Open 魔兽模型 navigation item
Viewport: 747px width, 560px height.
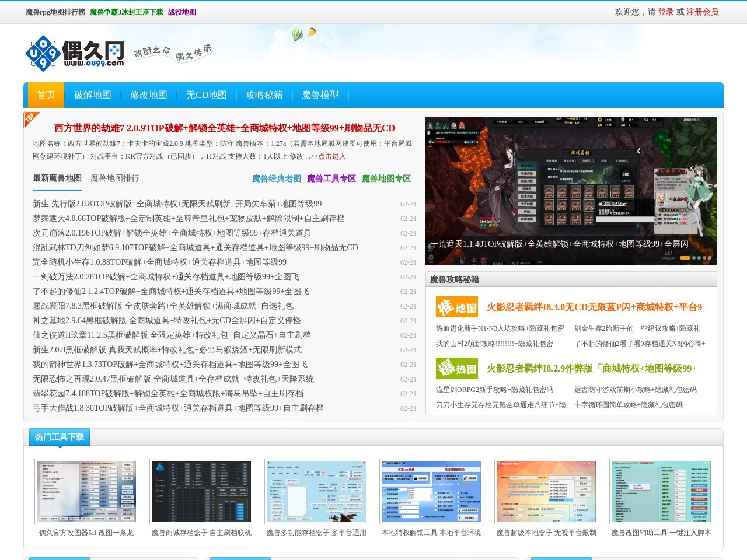[320, 95]
